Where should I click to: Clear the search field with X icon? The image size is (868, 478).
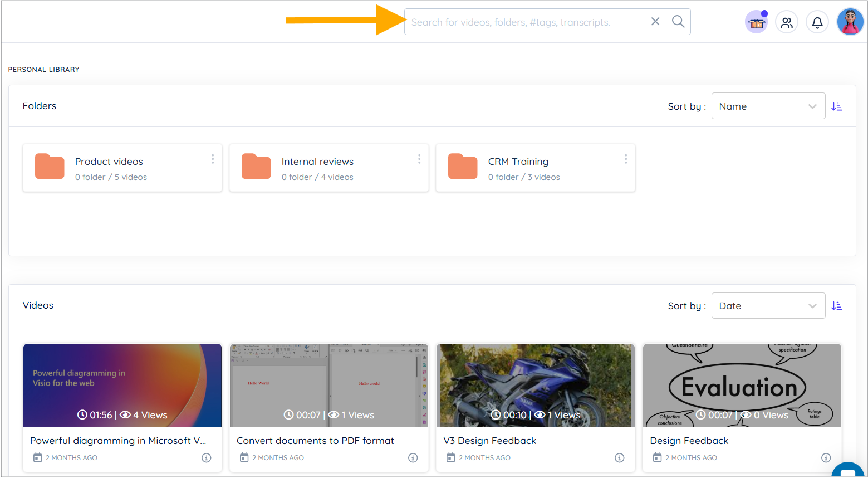(x=655, y=22)
